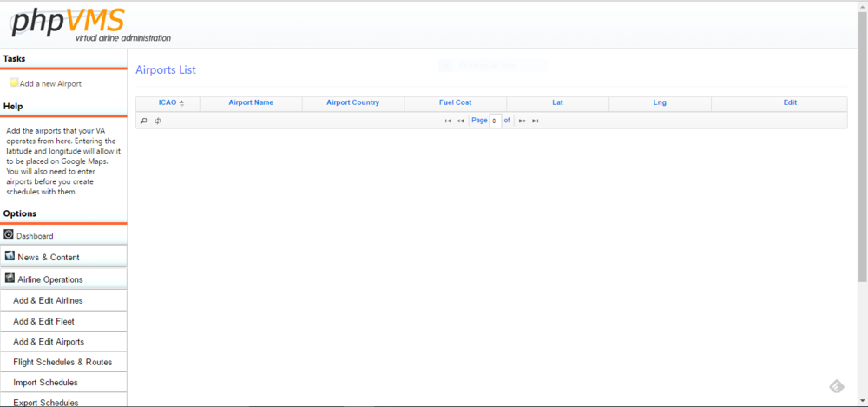Viewport: 868px width, 407px height.
Task: Select Import Schedules in sidebar
Action: [x=45, y=383]
